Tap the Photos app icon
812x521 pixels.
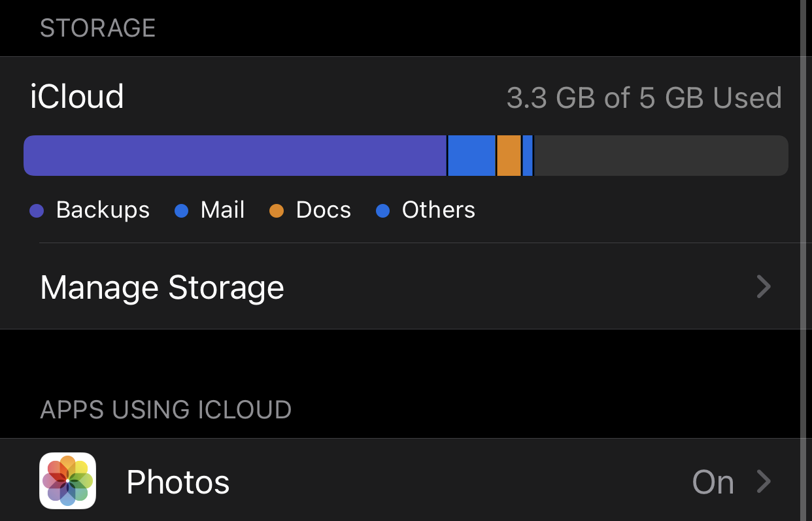(x=67, y=480)
